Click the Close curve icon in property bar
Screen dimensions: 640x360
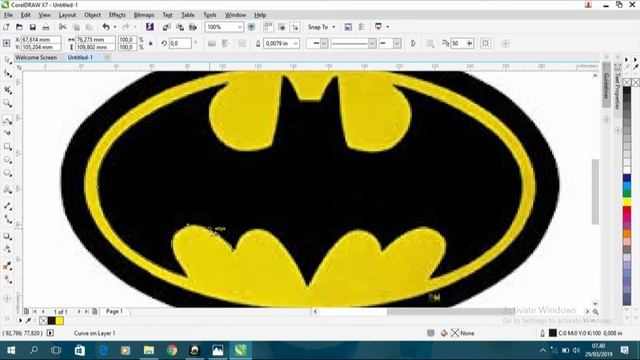click(x=413, y=43)
